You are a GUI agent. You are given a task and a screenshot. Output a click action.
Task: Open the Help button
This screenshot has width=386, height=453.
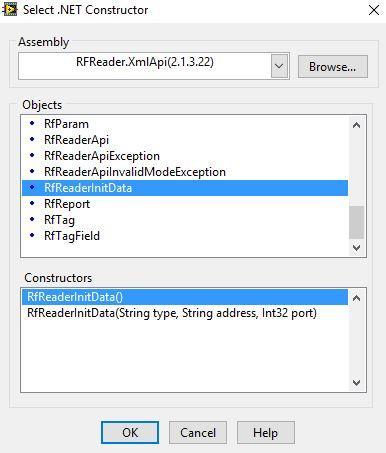pos(266,433)
